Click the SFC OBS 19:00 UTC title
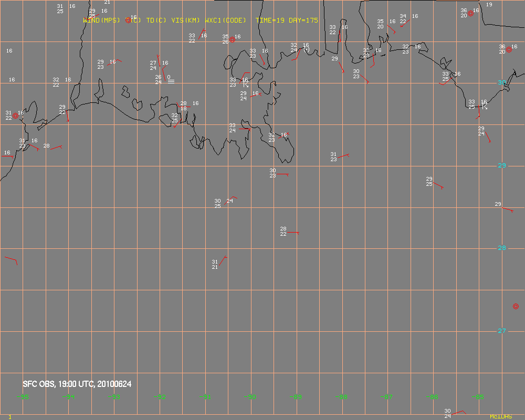 pos(77,384)
